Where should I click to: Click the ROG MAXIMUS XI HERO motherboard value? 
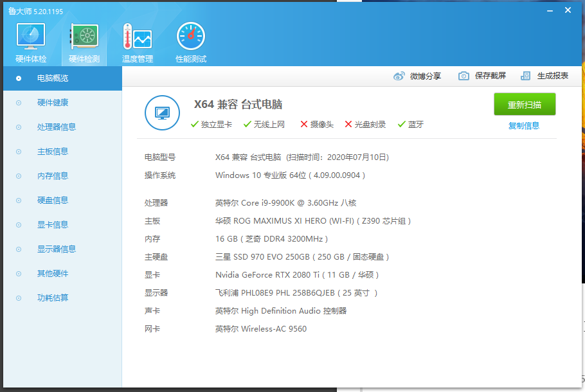313,221
